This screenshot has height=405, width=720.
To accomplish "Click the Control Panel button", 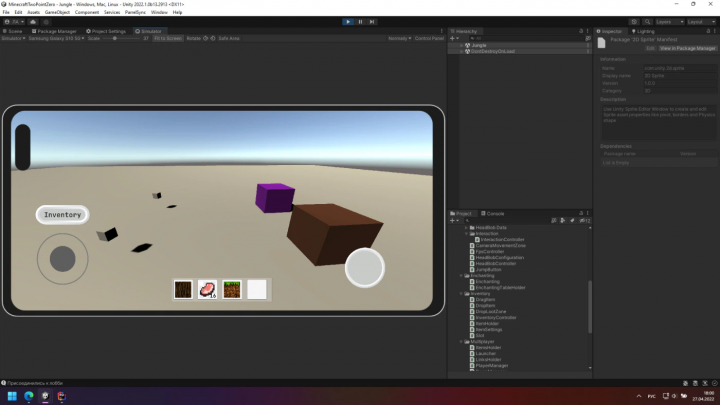I will click(429, 39).
